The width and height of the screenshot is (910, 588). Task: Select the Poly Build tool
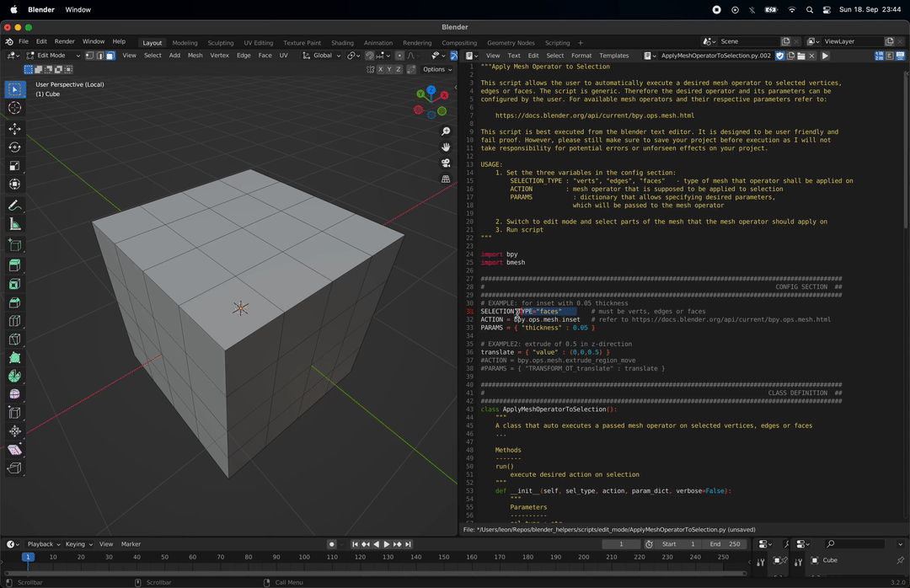(x=14, y=358)
